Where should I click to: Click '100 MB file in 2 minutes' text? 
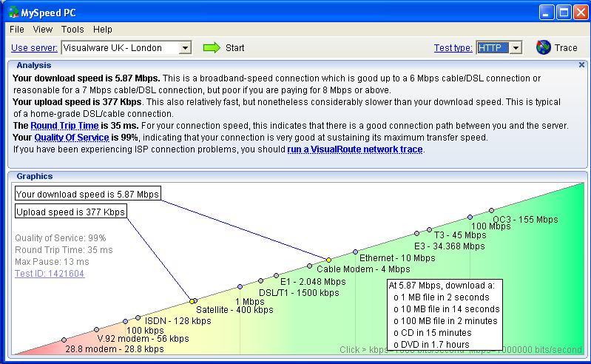point(449,321)
